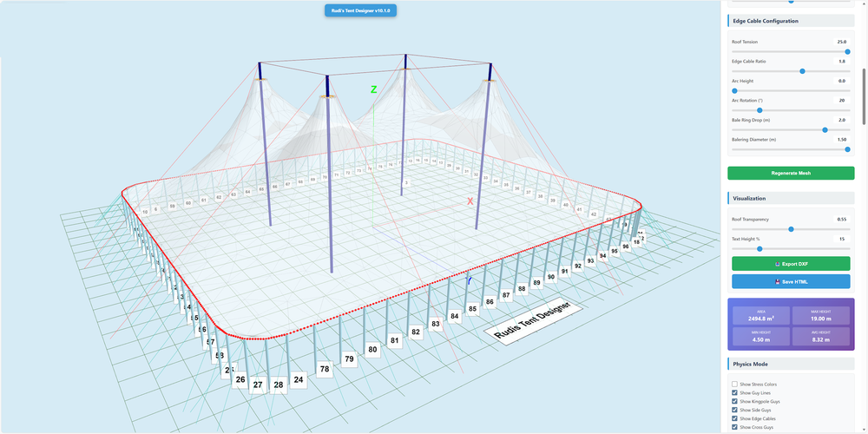Click the Edge Cable Ratio value 1.8
This screenshot has width=868, height=434.
(841, 62)
